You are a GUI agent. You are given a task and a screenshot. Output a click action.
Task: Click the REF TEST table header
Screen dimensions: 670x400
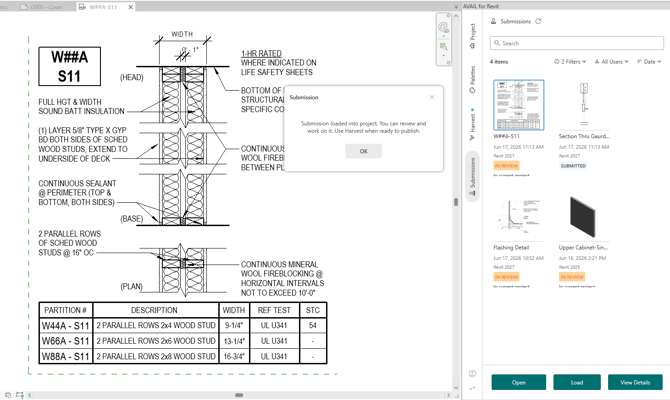(274, 310)
